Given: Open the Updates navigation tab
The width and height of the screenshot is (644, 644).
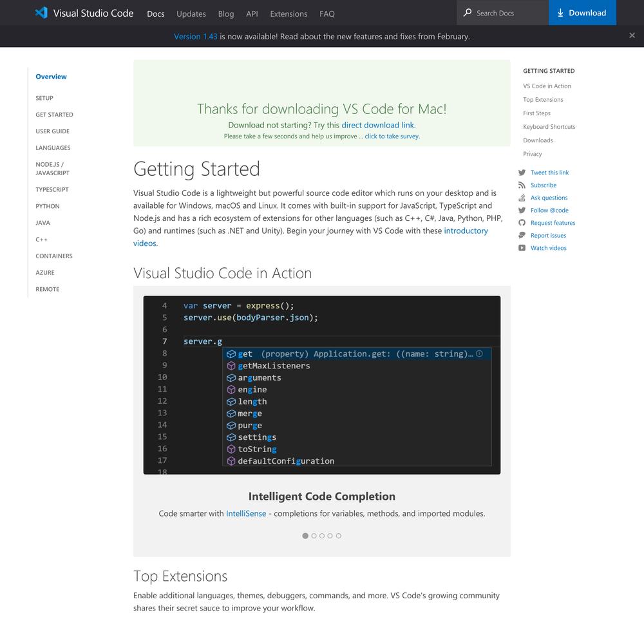Looking at the screenshot, I should click(x=191, y=14).
